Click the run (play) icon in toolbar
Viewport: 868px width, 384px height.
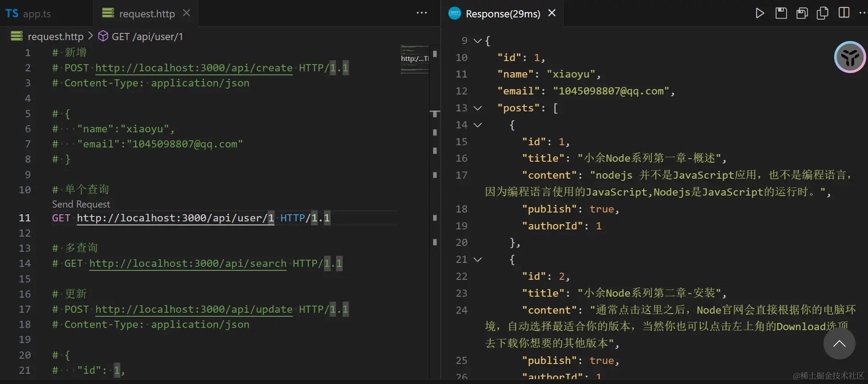(x=760, y=13)
